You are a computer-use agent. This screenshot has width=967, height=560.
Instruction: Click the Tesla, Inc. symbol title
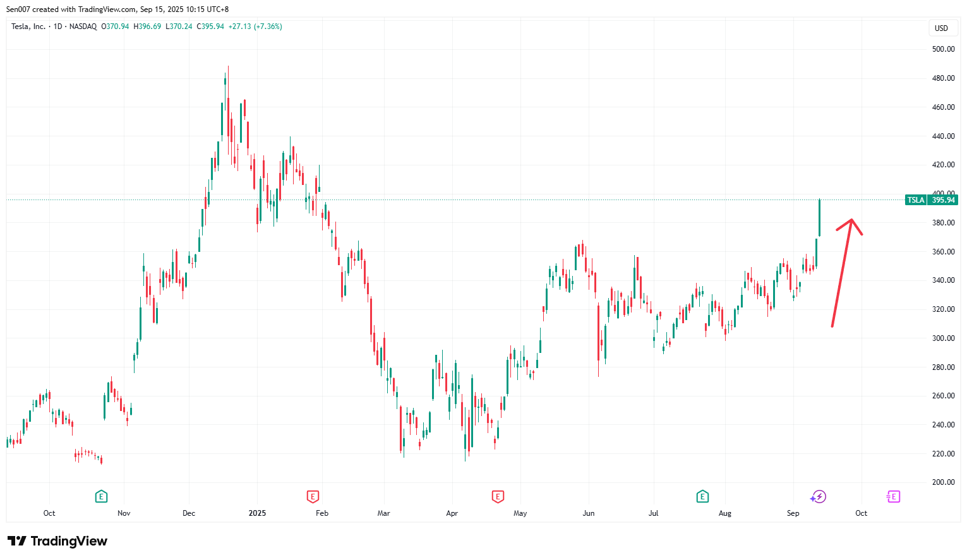[x=28, y=27]
